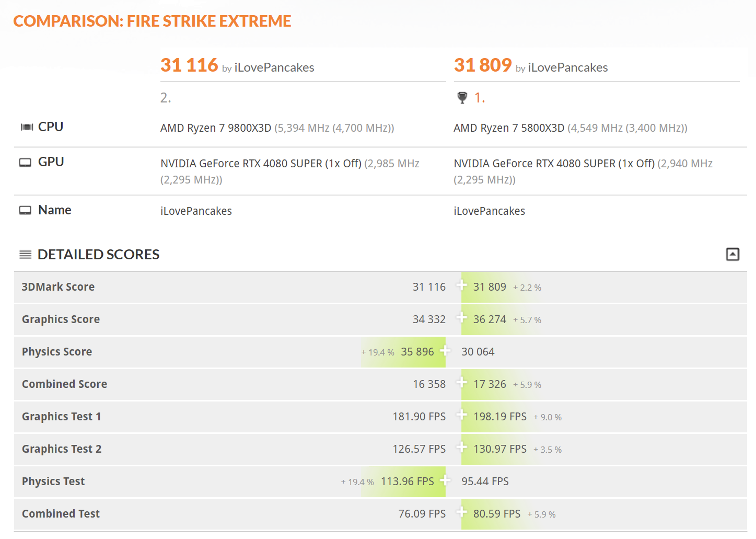Click the Physics Test green bar 113.96 FPS

pyautogui.click(x=403, y=481)
